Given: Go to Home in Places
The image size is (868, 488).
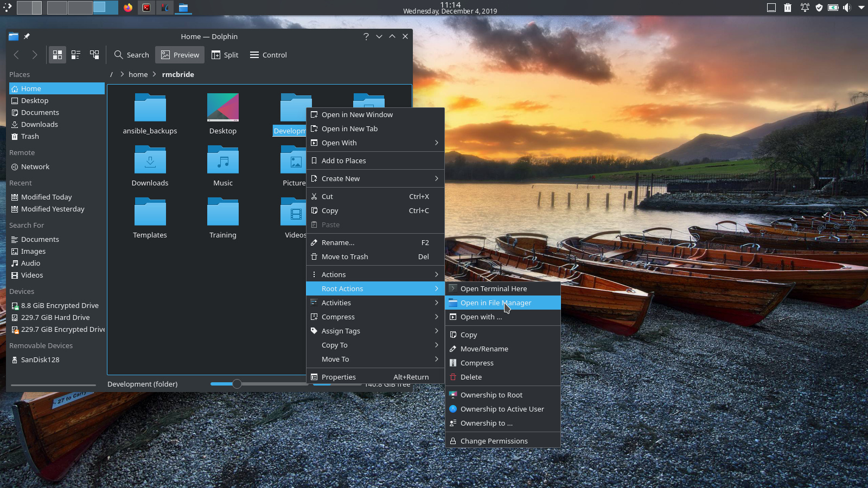Looking at the screenshot, I should [57, 88].
